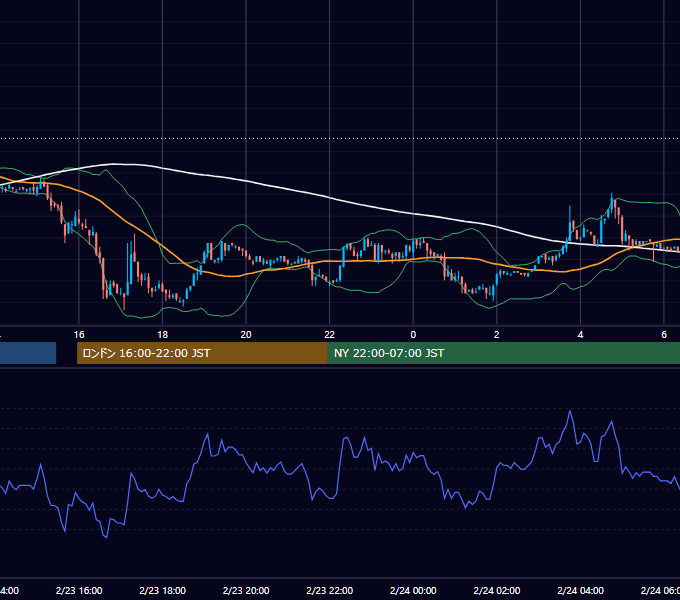Click the 2/24 02:00 time label
The height and width of the screenshot is (600, 680).
pyautogui.click(x=497, y=590)
